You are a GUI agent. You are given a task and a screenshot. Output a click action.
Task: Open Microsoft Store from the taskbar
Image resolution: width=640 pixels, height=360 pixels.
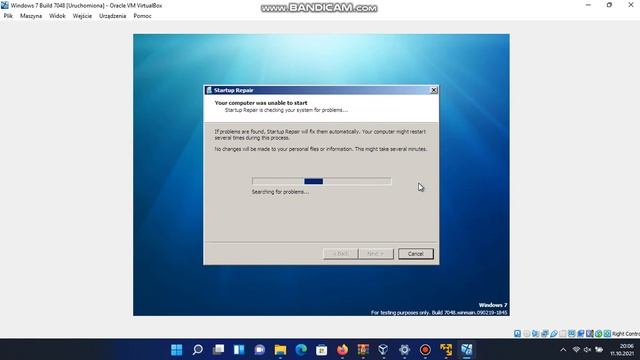(322, 350)
